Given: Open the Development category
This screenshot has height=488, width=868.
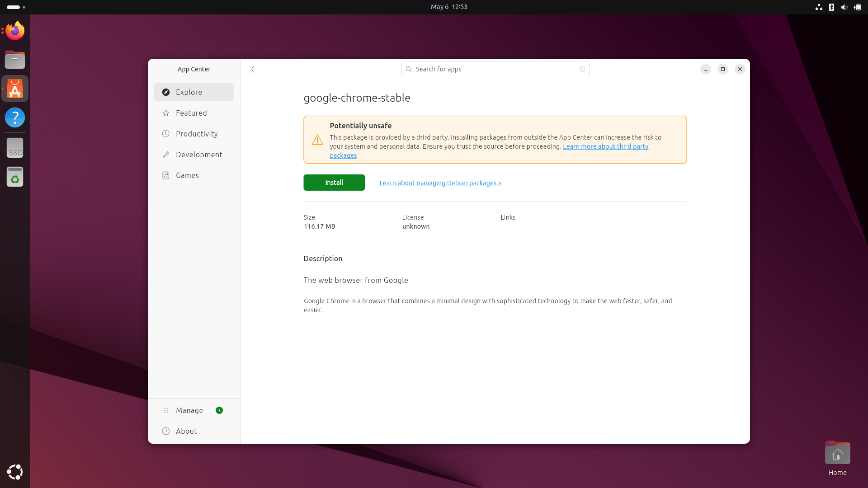Looking at the screenshot, I should click(194, 155).
